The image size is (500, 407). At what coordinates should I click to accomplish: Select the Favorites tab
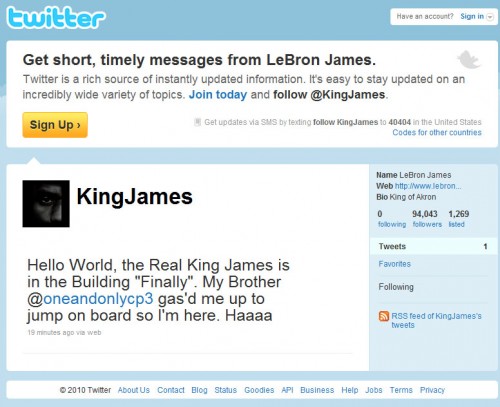click(394, 264)
